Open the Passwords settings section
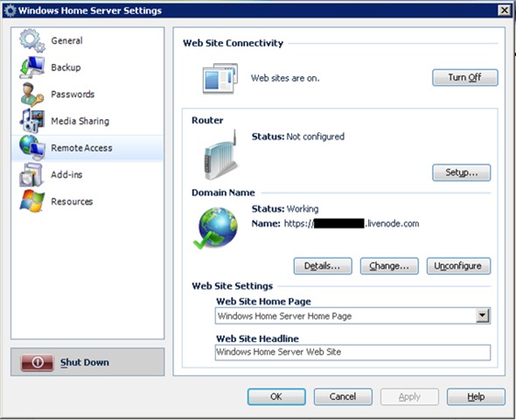 point(87,94)
